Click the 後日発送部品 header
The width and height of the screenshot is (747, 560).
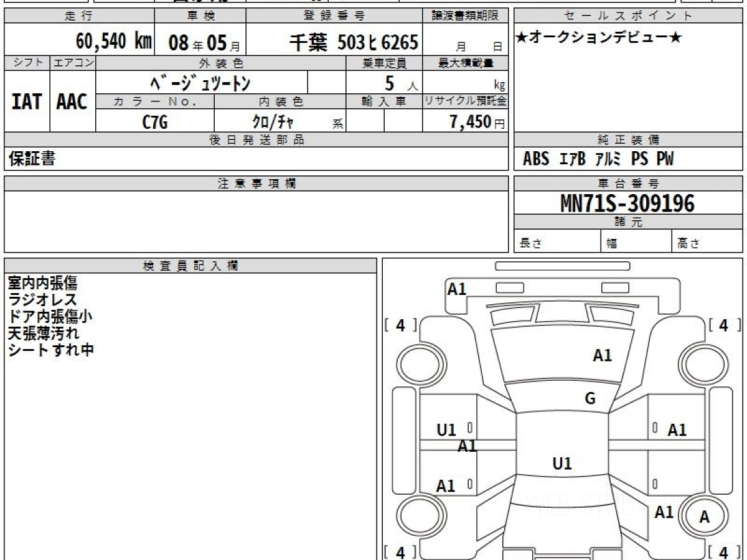tap(256, 140)
